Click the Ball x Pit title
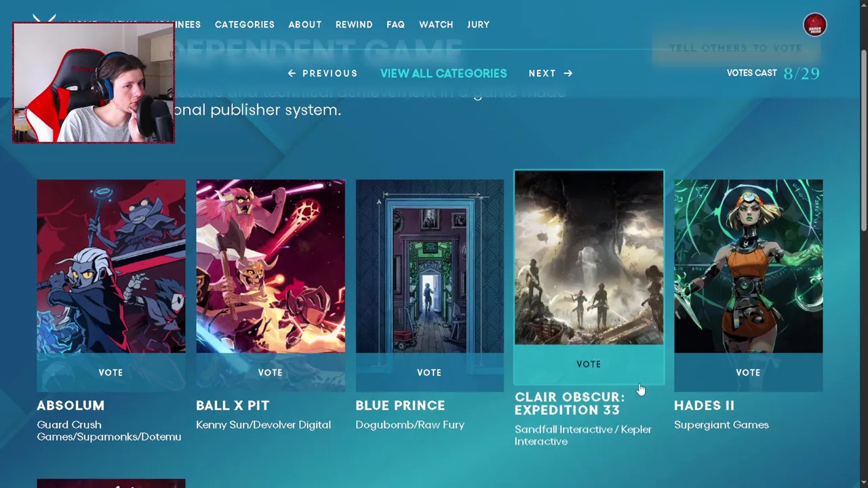Viewport: 868px width, 488px height. pyautogui.click(x=233, y=405)
